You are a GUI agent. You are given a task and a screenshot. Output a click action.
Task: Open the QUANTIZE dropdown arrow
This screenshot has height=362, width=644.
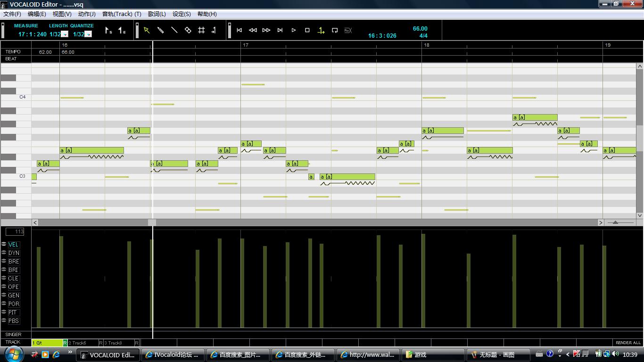click(88, 34)
